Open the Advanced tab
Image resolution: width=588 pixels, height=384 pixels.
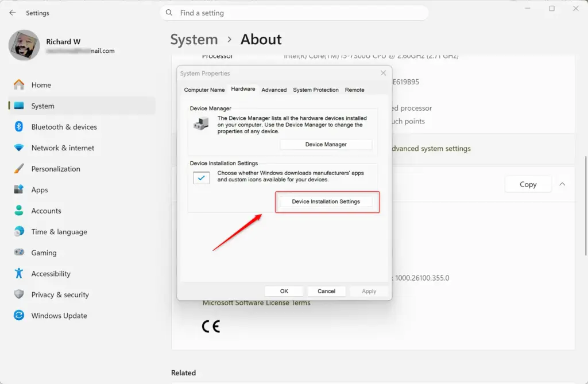[274, 90]
